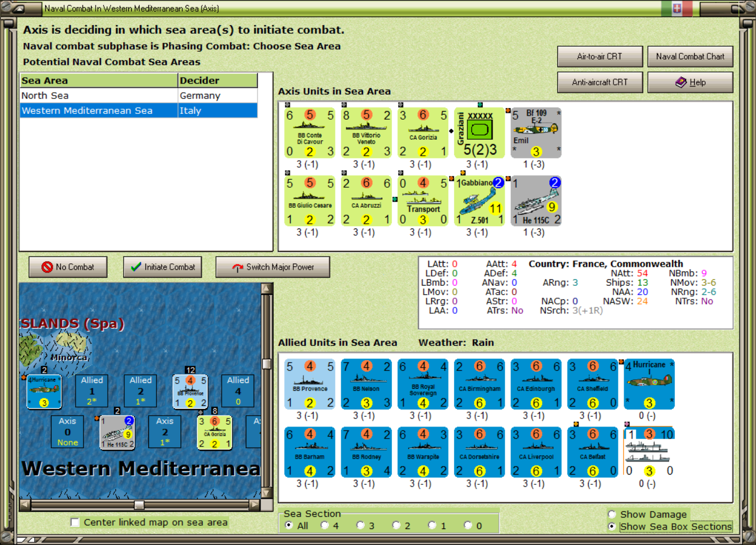Select BB Royal Sovereign unit counter

click(x=423, y=384)
